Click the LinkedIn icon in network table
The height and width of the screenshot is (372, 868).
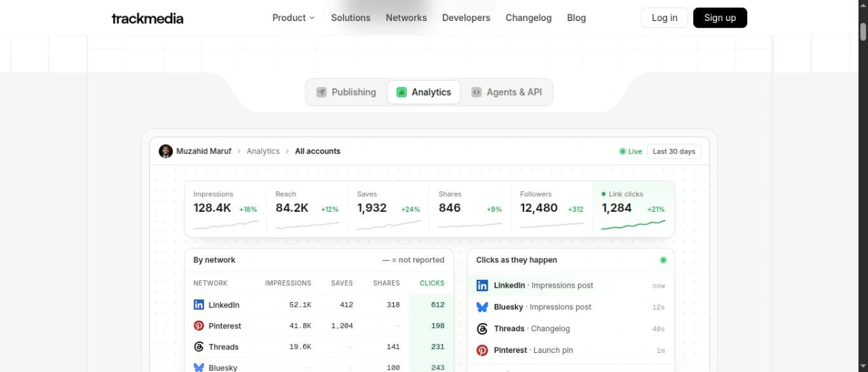199,305
